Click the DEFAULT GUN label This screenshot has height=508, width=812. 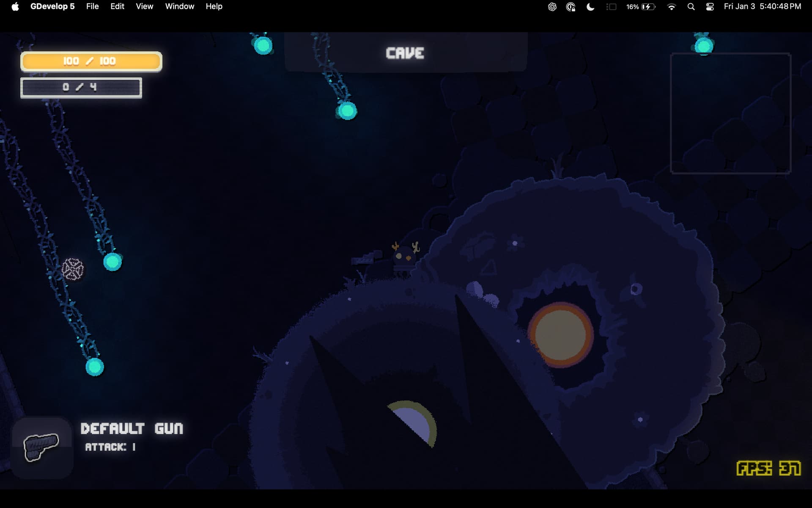click(x=132, y=428)
